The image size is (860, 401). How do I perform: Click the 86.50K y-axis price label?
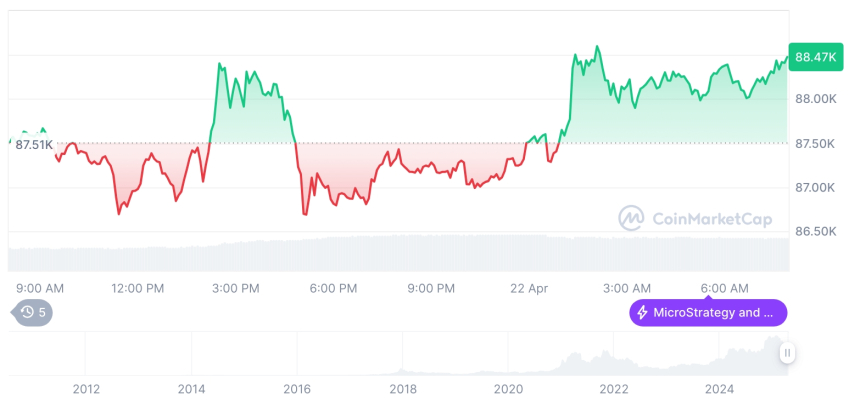816,231
